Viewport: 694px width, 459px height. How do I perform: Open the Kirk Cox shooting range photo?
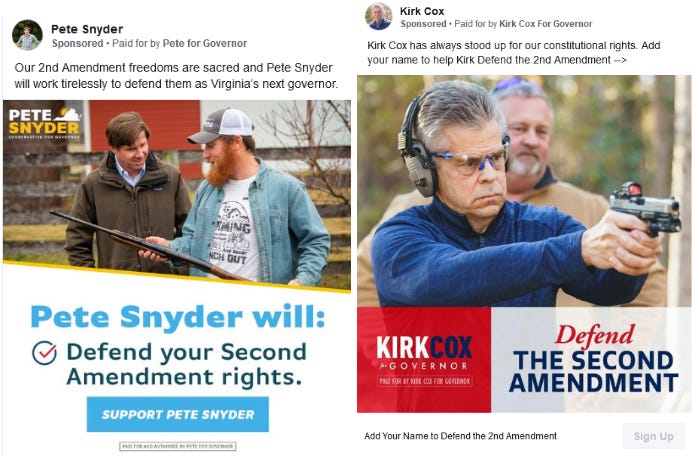524,191
